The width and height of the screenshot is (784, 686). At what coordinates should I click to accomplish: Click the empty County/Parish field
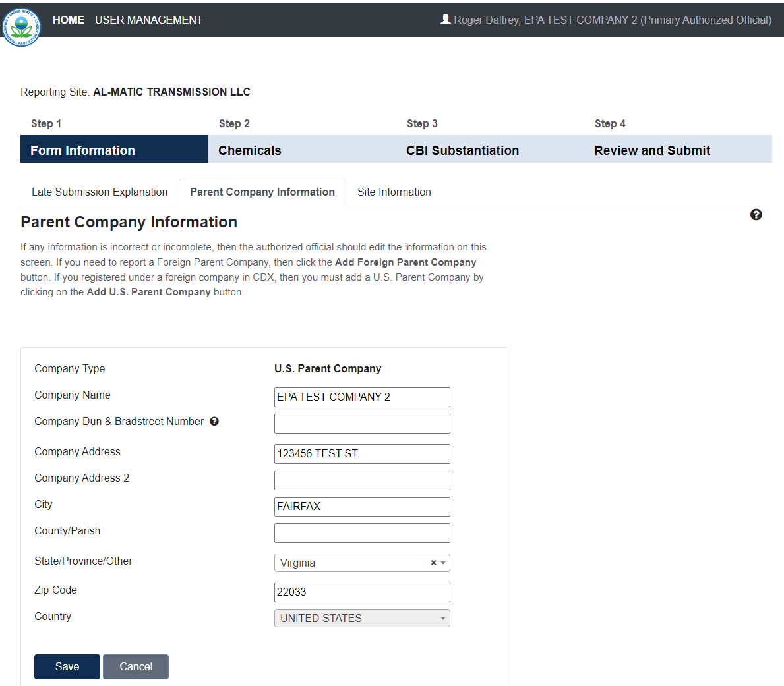tap(362, 532)
